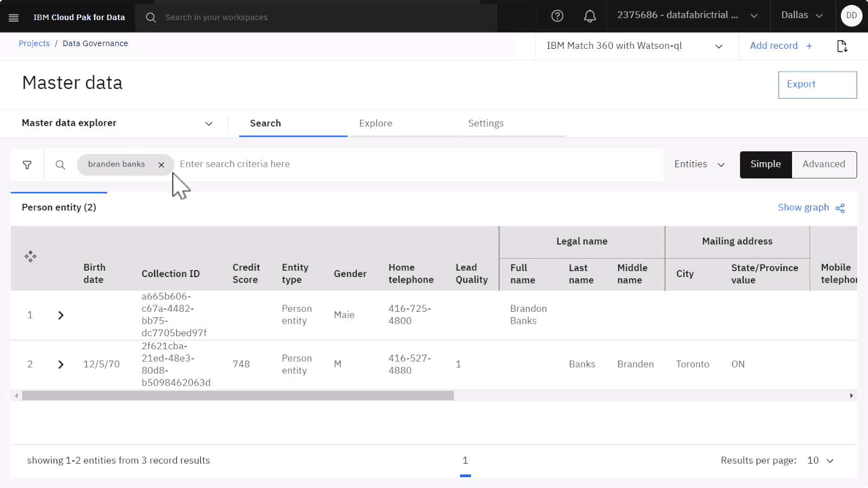
Task: Click the collection ID starting a665b606
Action: 174,315
